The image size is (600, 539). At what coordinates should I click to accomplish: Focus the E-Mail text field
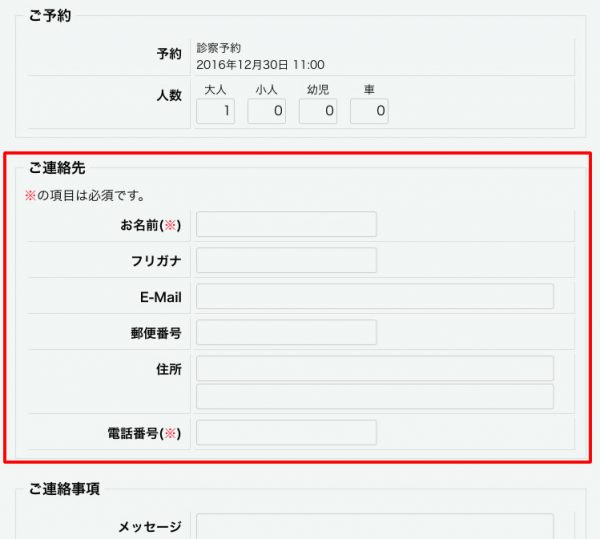(375, 296)
